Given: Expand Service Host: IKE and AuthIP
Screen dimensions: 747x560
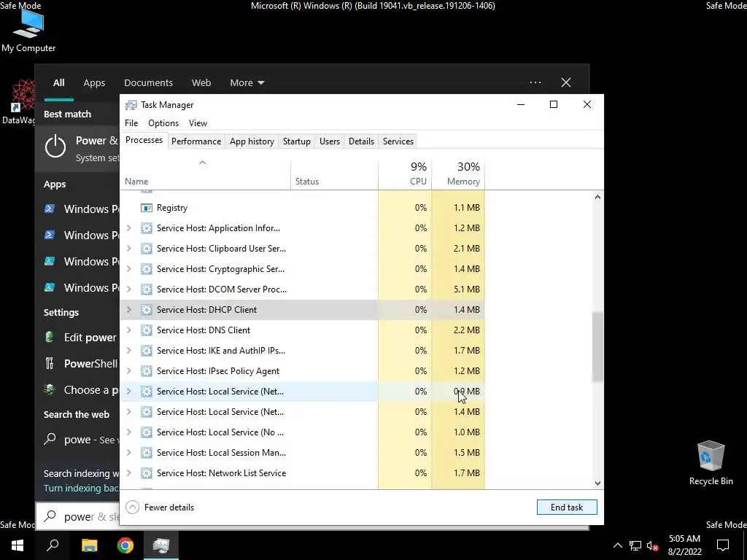Looking at the screenshot, I should (x=128, y=351).
